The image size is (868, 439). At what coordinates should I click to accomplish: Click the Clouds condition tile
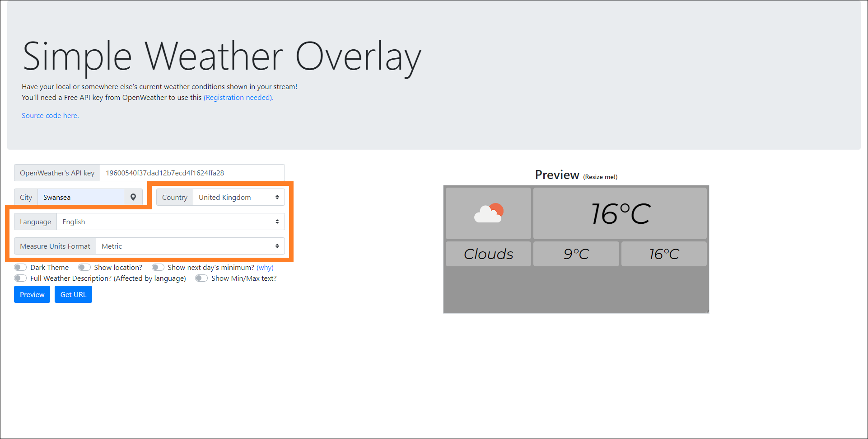pos(488,254)
